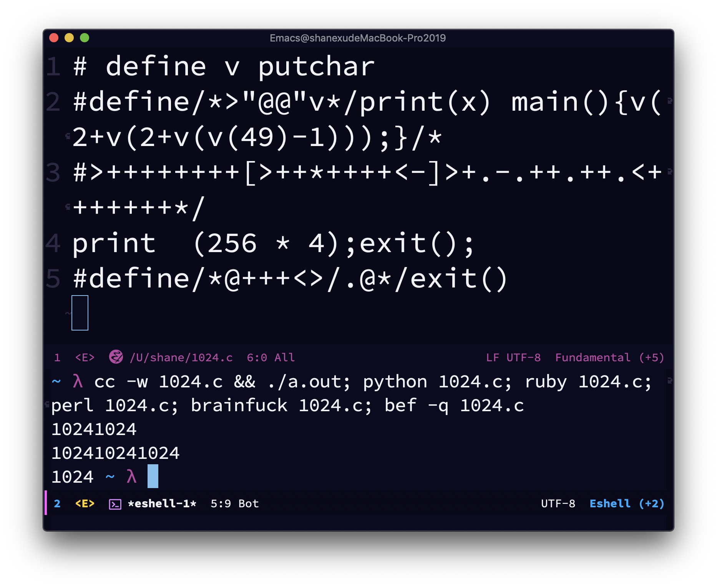Click the 6:0 cursor position indicator
Viewport: 717px width, 588px height.
pos(257,357)
